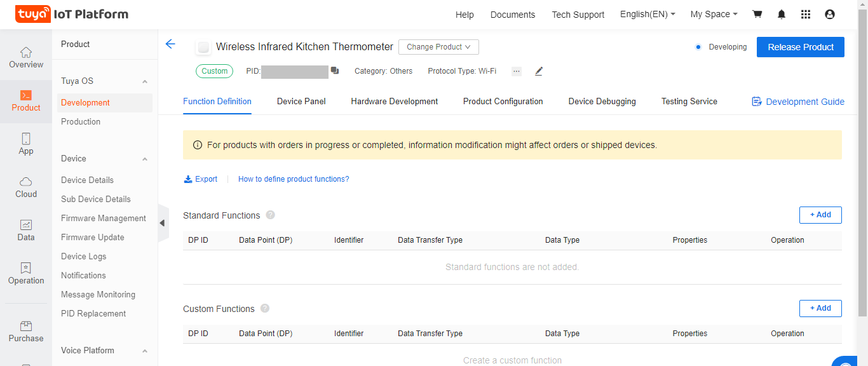868x366 pixels.
Task: Open the notifications bell icon
Action: tap(782, 14)
